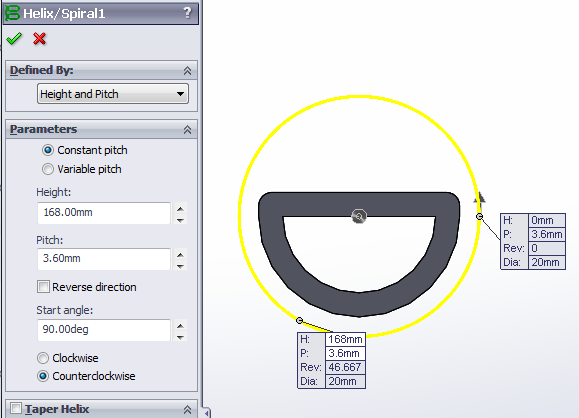Decrease Height with the down arrow

(x=180, y=220)
